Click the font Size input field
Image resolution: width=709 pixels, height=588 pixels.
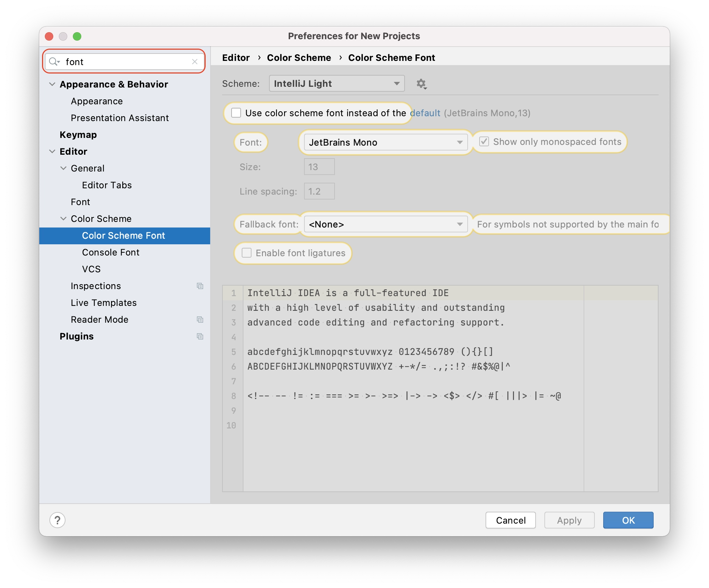click(318, 167)
